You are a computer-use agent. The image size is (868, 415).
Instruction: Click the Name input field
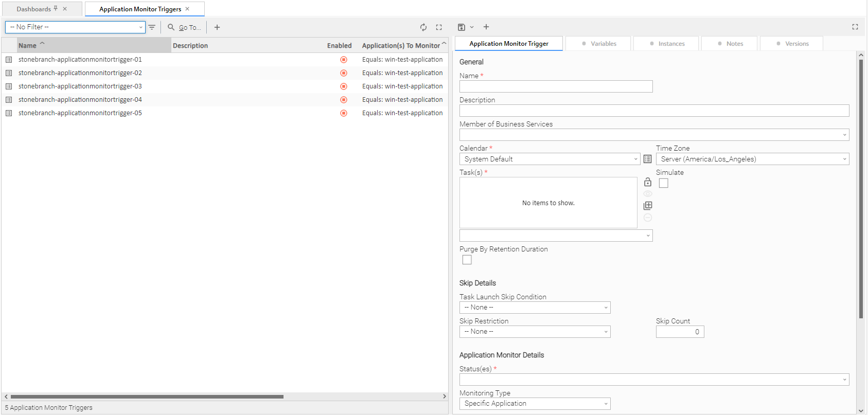click(556, 86)
